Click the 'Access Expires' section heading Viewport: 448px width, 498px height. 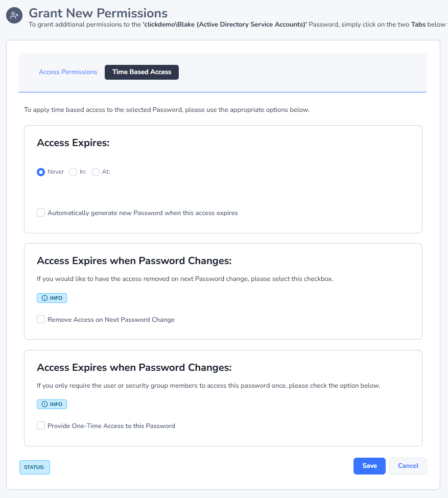click(73, 143)
